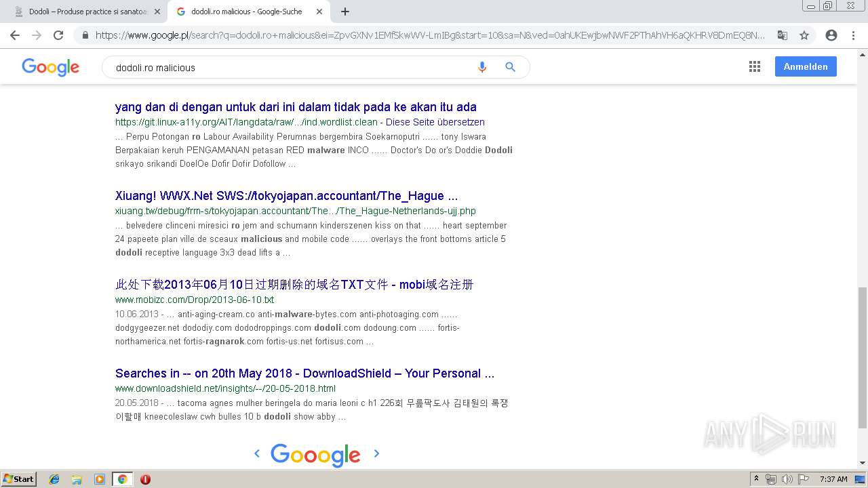Click URL text www.mobizc.com/Drop/2013-06-10.txt
The width and height of the screenshot is (868, 488).
pyautogui.click(x=195, y=300)
